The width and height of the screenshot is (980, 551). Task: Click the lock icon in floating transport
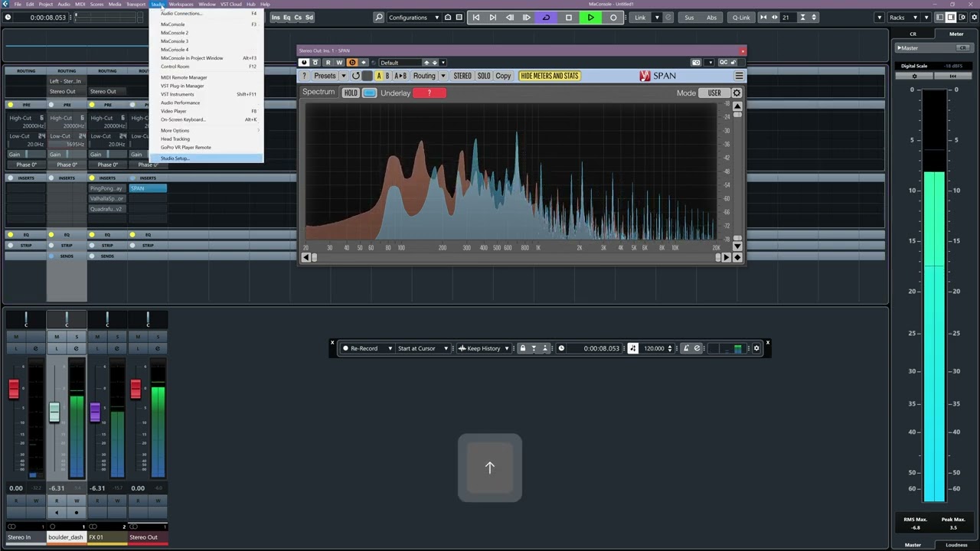pyautogui.click(x=523, y=348)
